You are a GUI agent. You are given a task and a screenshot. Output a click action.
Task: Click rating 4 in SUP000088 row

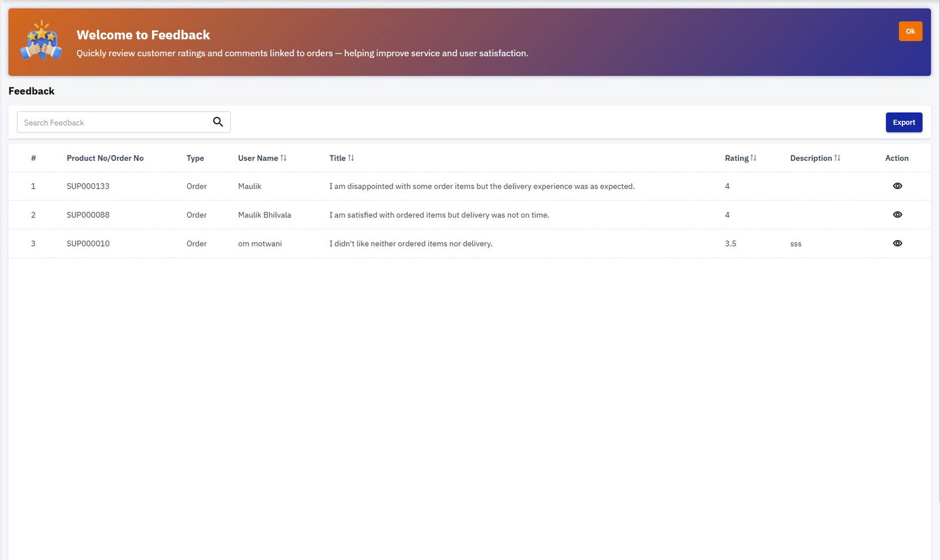(x=727, y=215)
